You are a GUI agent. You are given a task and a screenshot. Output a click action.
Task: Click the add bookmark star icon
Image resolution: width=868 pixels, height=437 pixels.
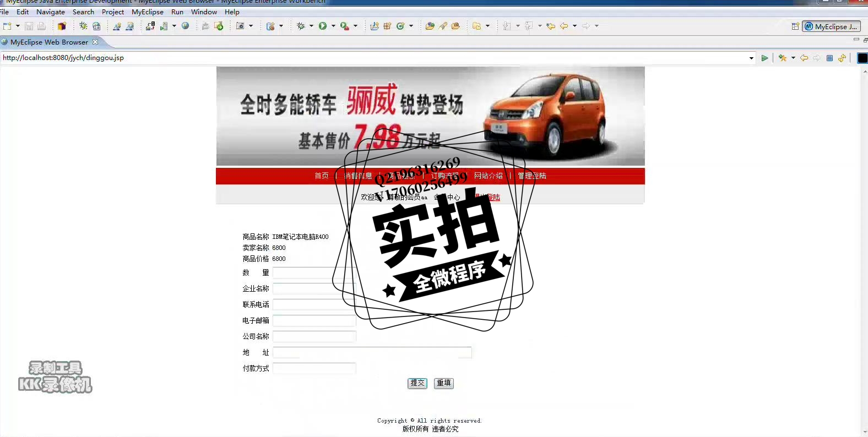pos(783,58)
